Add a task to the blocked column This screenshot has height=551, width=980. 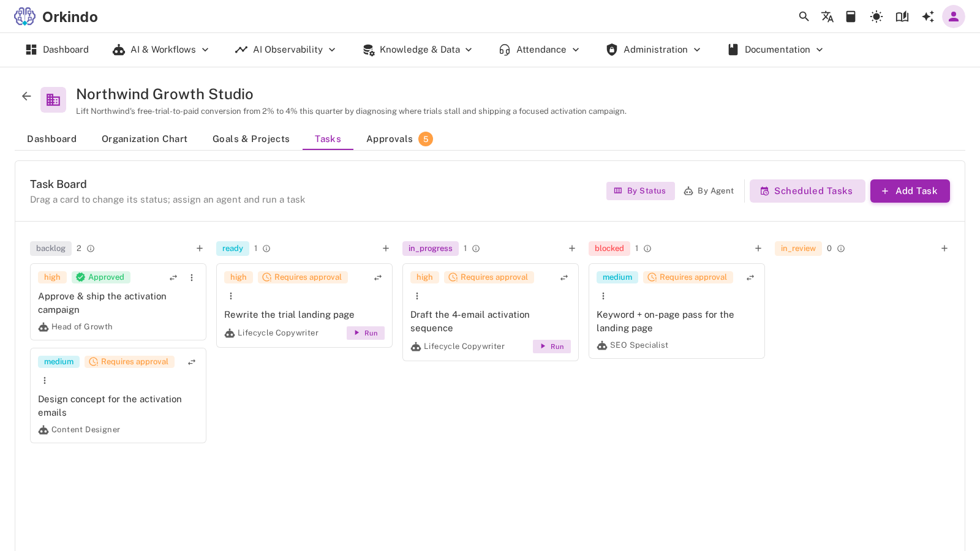click(758, 249)
